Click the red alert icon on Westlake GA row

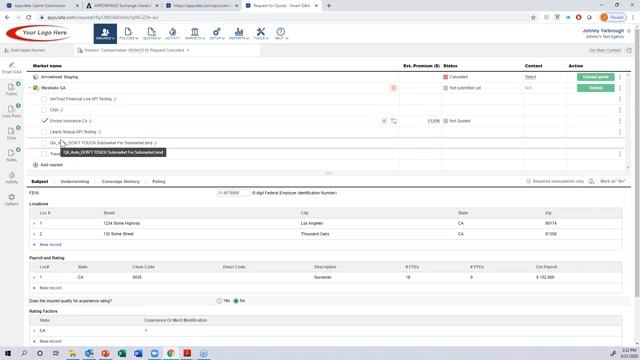point(393,88)
